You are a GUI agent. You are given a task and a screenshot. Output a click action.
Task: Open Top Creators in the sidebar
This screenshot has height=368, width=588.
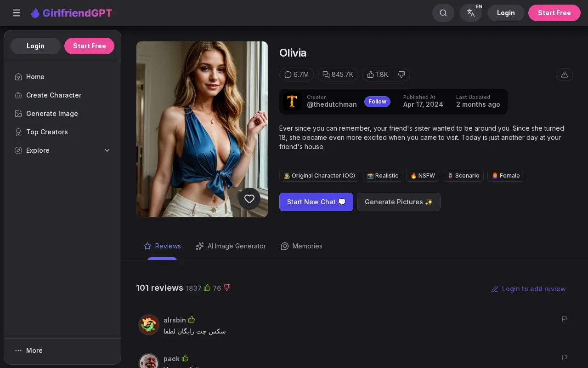[x=62, y=132]
